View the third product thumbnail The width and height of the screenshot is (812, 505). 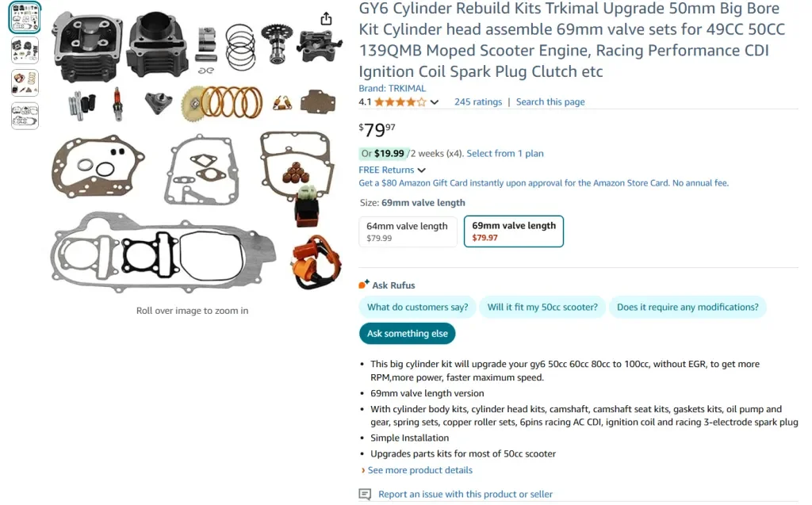(25, 82)
